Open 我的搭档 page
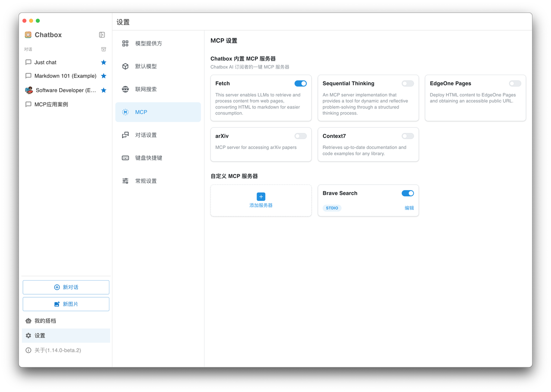Screen dimensions: 551x392 pos(66,321)
